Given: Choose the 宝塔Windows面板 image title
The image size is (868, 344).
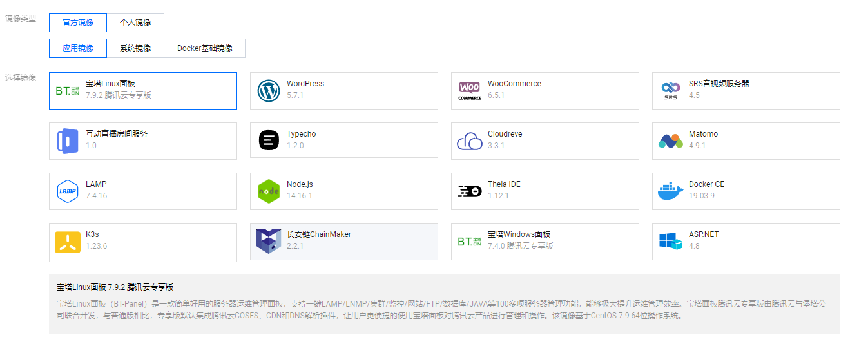Looking at the screenshot, I should click(x=519, y=234).
